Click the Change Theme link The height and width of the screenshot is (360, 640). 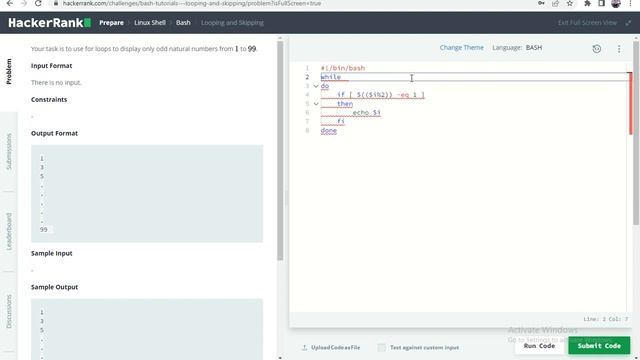(x=462, y=48)
